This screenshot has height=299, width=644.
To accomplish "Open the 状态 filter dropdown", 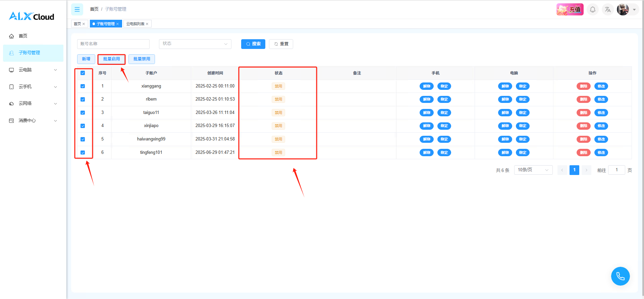I will [x=195, y=44].
